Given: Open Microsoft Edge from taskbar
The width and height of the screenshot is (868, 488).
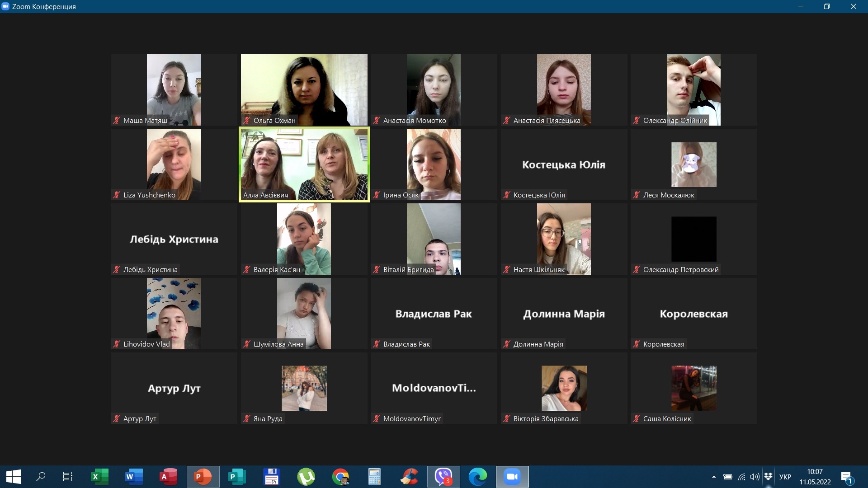Looking at the screenshot, I should tap(478, 477).
